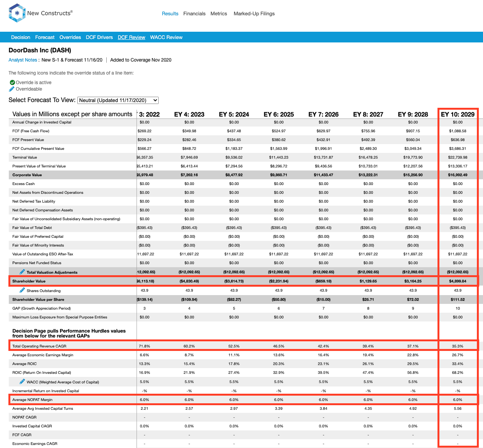Click the EY 7: 2026 column header

pyautogui.click(x=324, y=114)
